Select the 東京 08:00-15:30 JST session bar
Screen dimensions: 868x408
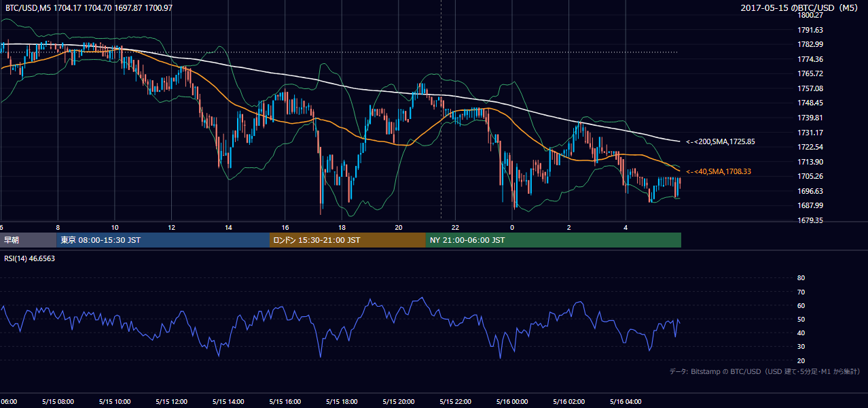[163, 240]
